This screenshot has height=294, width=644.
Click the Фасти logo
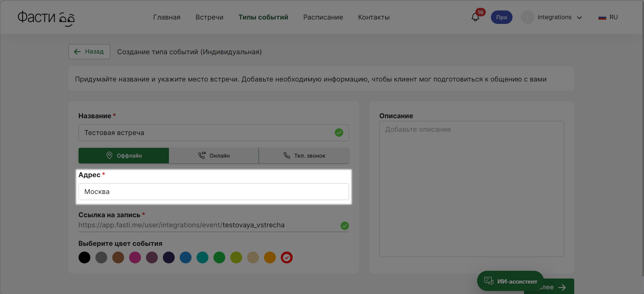[x=46, y=18]
